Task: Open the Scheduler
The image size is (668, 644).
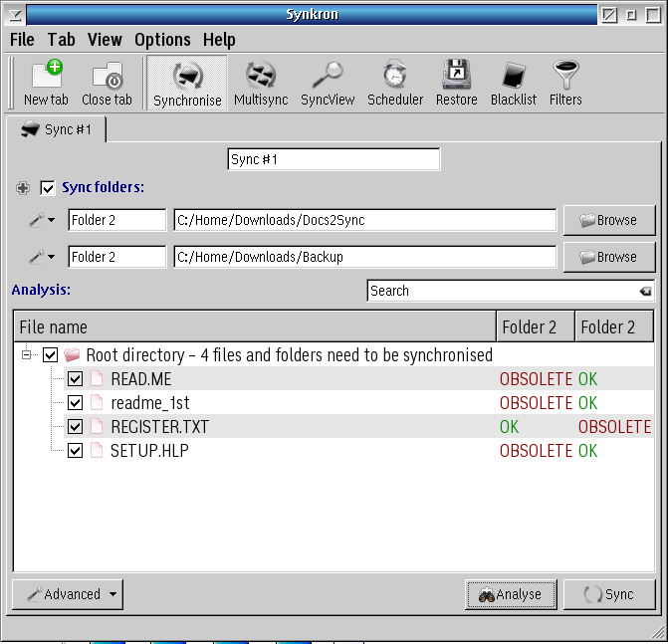Action: (395, 83)
